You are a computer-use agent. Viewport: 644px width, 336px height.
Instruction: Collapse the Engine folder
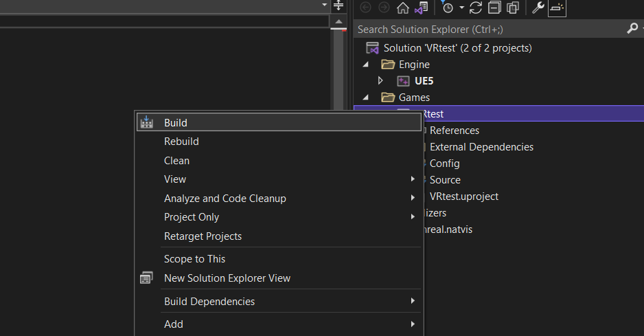click(x=366, y=65)
